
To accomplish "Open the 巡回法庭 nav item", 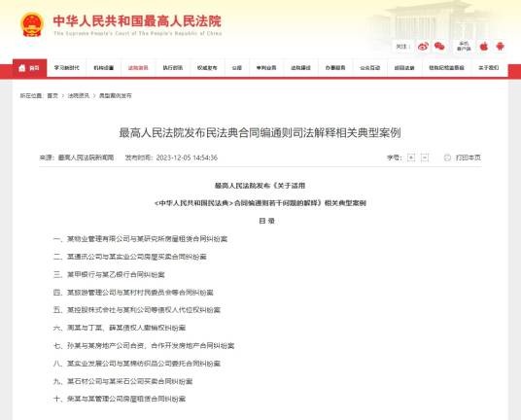I will tap(404, 68).
